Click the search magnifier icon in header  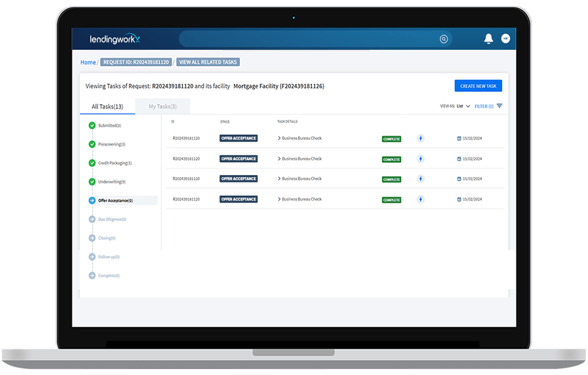(x=444, y=39)
